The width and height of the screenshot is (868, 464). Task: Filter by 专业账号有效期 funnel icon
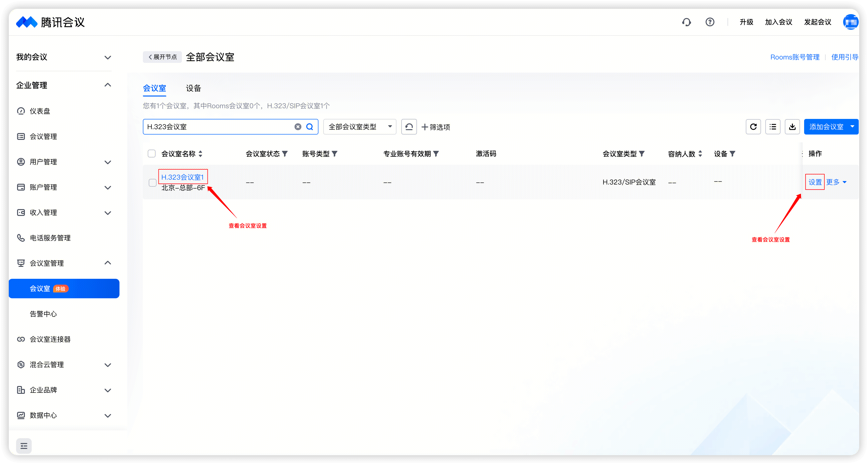[436, 154]
